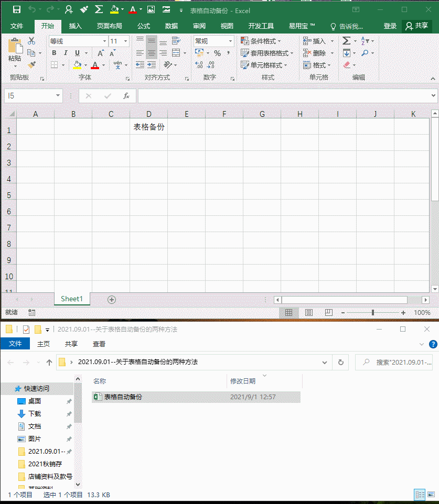The height and width of the screenshot is (504, 439).
Task: Click 插入 in the cells group
Action: click(x=315, y=41)
